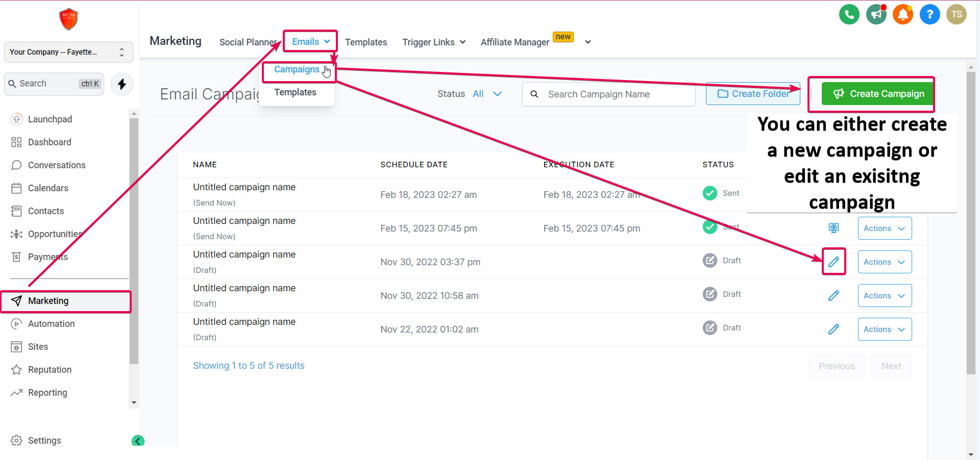Choose Templates from Emails dropdown menu

tap(295, 92)
